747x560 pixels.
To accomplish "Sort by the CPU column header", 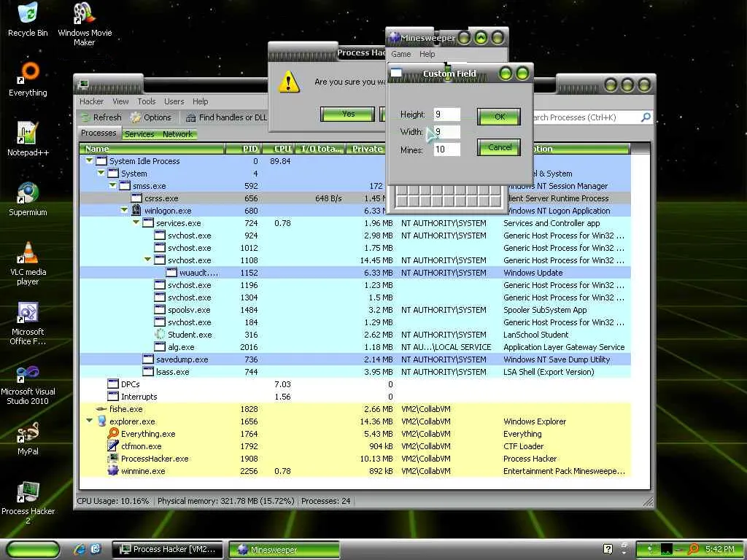I will coord(278,149).
